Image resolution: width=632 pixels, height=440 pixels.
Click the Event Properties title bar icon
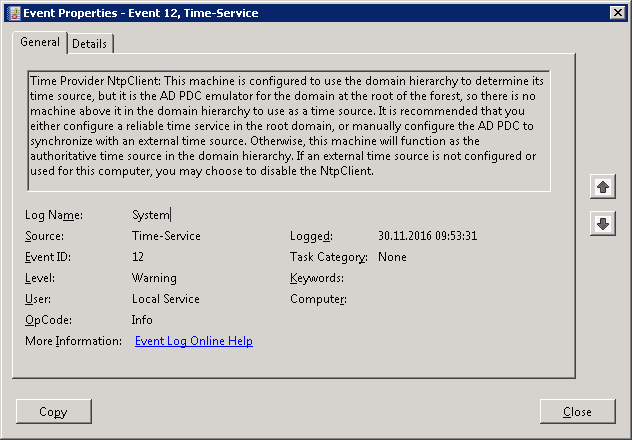pos(12,12)
